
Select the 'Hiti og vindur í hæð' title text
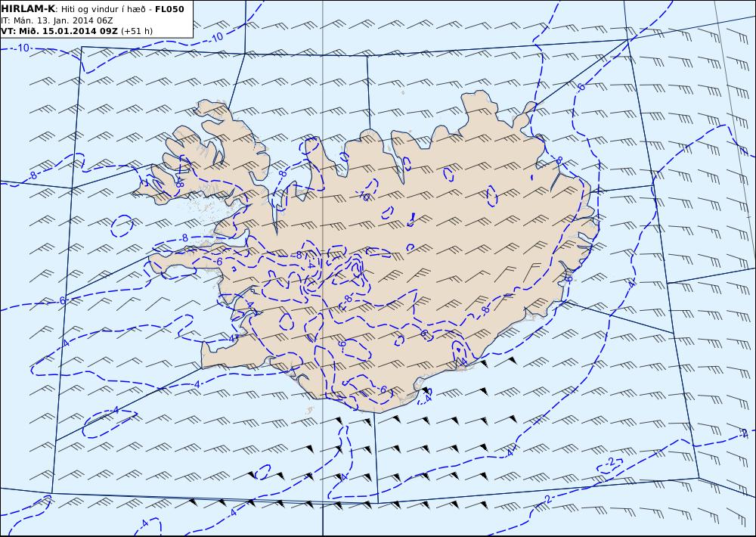coord(103,9)
